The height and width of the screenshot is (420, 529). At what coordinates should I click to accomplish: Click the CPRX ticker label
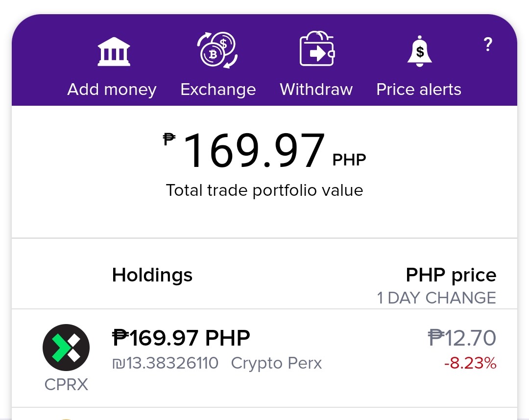click(66, 385)
